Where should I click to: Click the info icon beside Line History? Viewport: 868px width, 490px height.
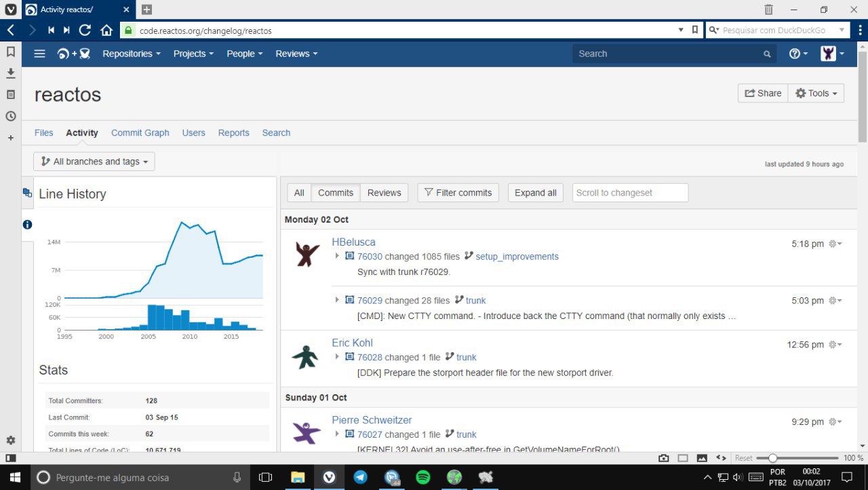(27, 225)
